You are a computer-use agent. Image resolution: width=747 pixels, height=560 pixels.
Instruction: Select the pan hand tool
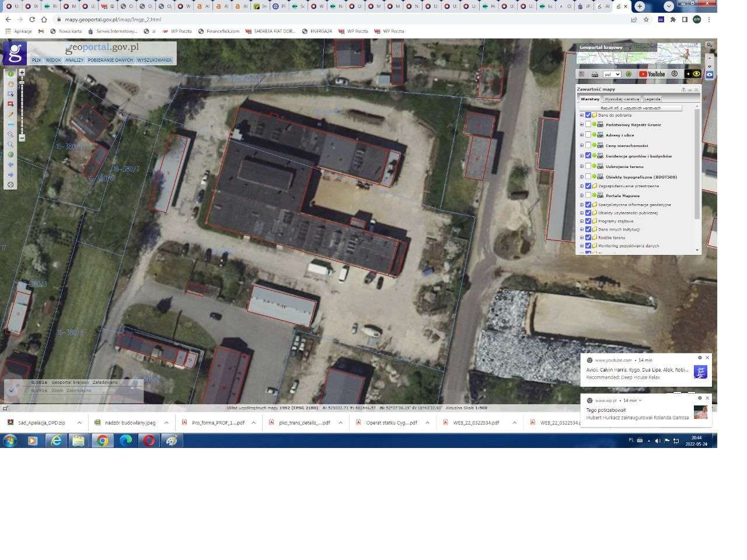coord(11,84)
